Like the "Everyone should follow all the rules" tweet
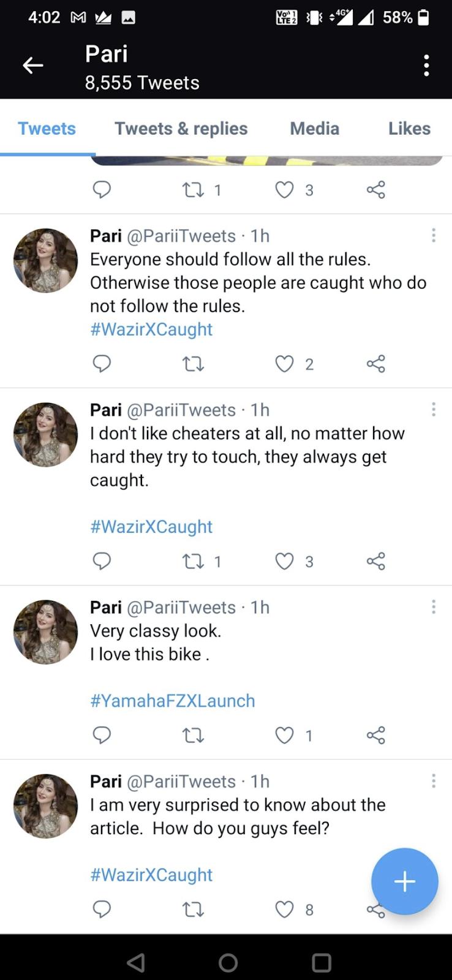This screenshot has height=980, width=452. 284,364
